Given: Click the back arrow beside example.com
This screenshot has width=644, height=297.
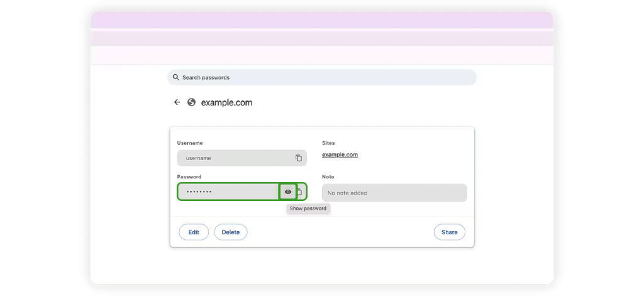Looking at the screenshot, I should pos(177,102).
